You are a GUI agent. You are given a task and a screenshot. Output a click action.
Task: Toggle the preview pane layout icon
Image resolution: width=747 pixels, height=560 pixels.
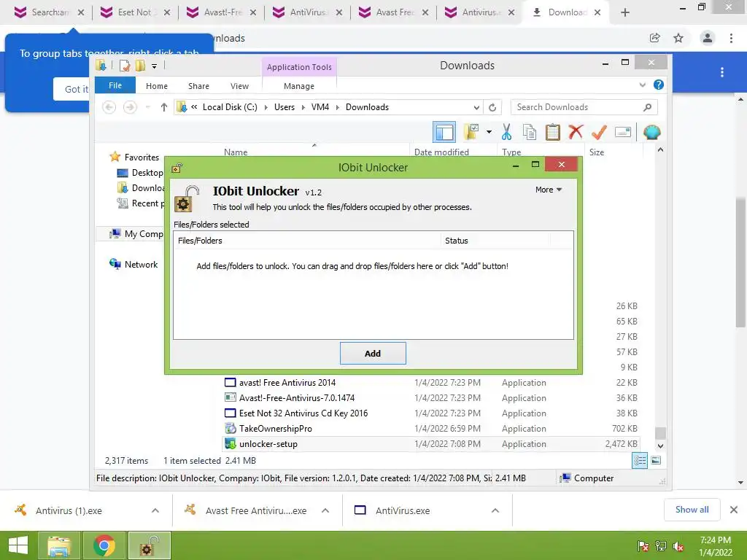(444, 132)
